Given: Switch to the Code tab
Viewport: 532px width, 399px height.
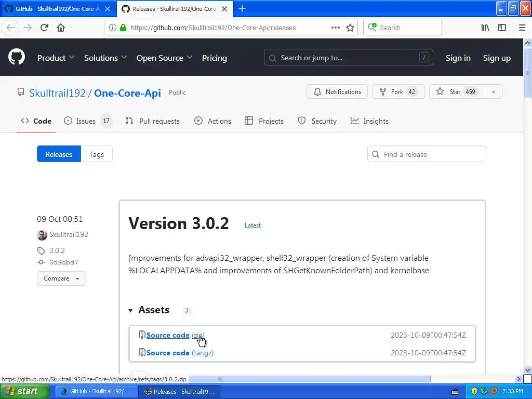Looking at the screenshot, I should pyautogui.click(x=36, y=121).
